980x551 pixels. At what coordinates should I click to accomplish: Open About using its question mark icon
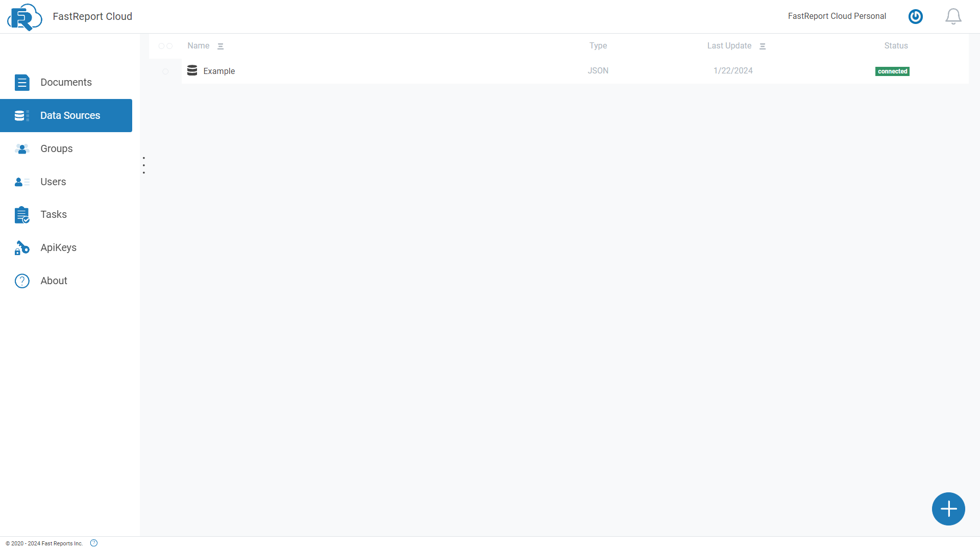[x=21, y=281]
